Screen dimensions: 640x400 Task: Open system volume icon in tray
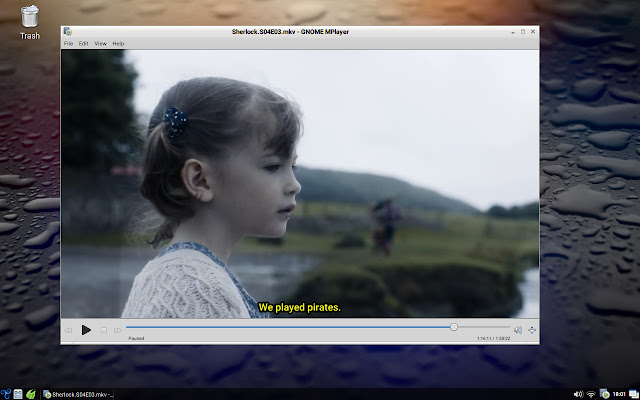pyautogui.click(x=578, y=394)
